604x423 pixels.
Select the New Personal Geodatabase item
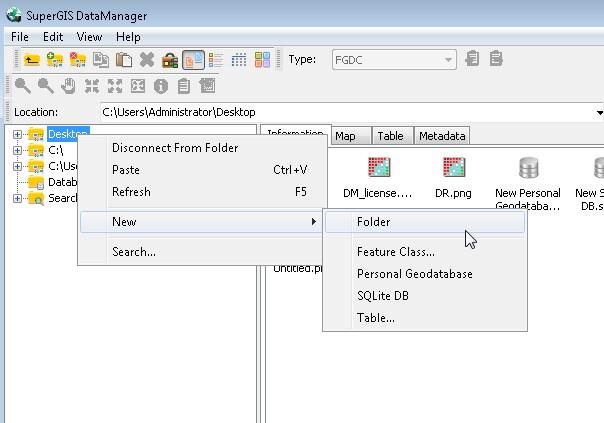pos(528,183)
